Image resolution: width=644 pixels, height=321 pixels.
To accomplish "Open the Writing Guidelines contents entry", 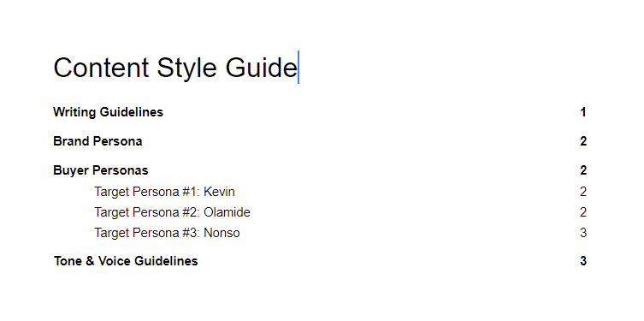I will 108,112.
